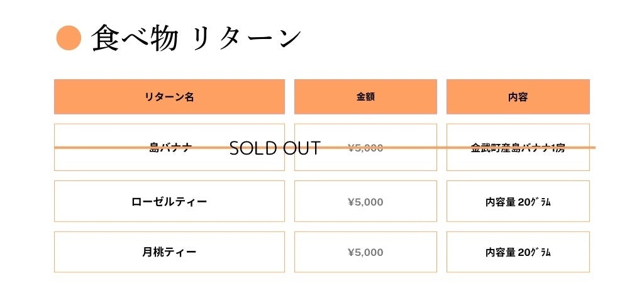Choose the 月桃ティー return name cell
644x293 pixels.
[x=169, y=252]
